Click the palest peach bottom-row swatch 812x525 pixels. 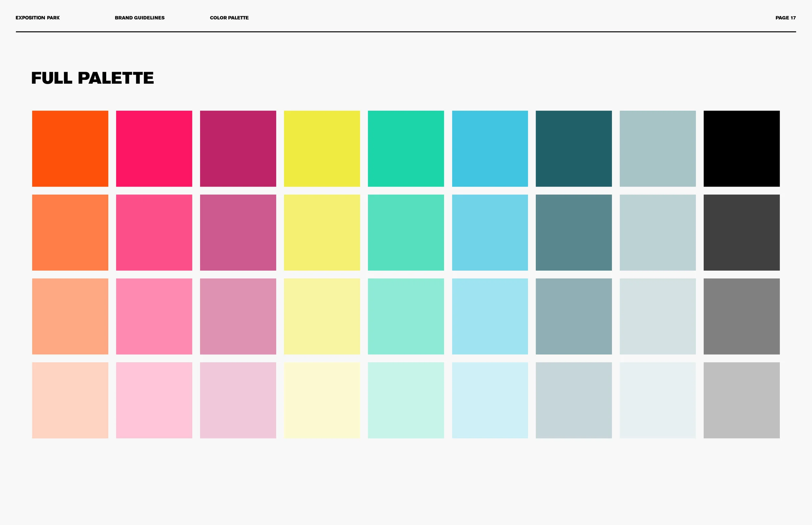tap(70, 400)
